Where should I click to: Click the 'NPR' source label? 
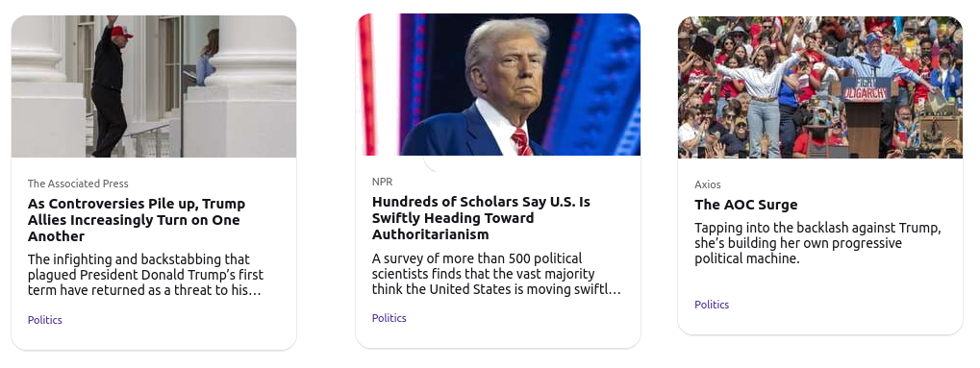(x=382, y=182)
